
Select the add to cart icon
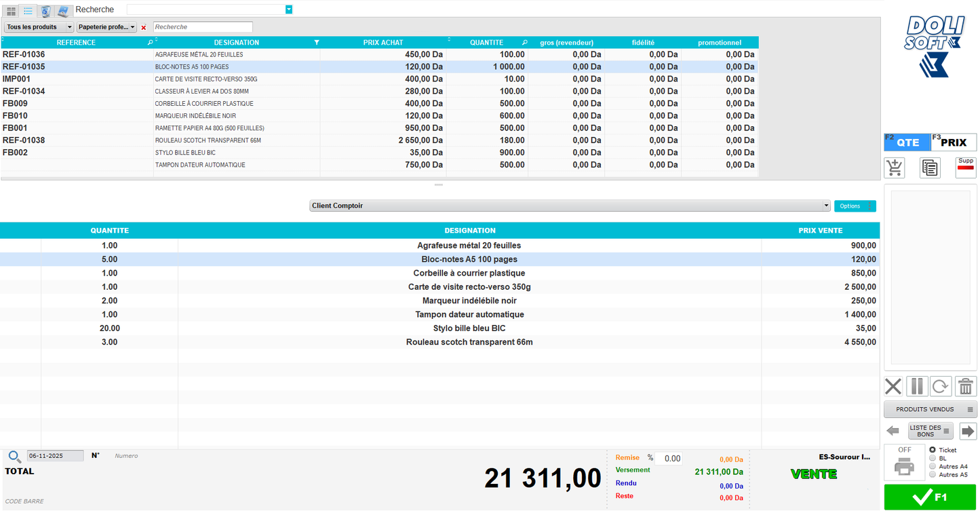(x=894, y=168)
